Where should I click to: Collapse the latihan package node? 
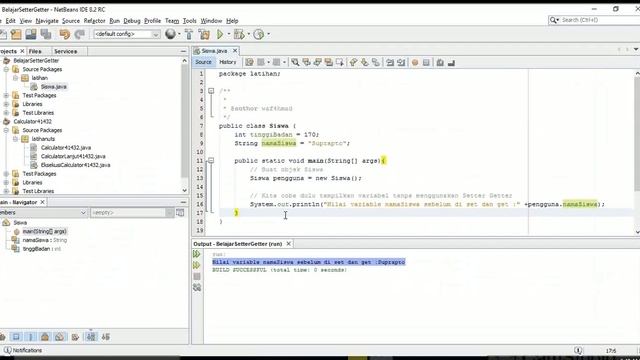[x=15, y=78]
